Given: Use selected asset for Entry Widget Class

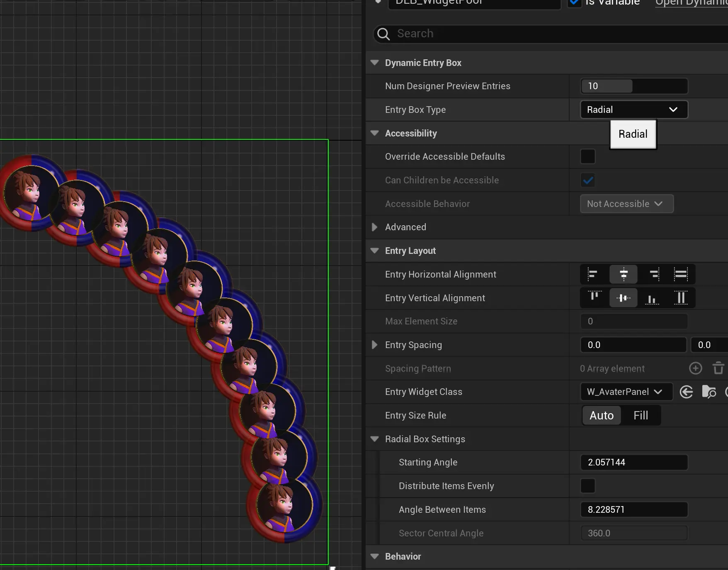Looking at the screenshot, I should click(687, 392).
